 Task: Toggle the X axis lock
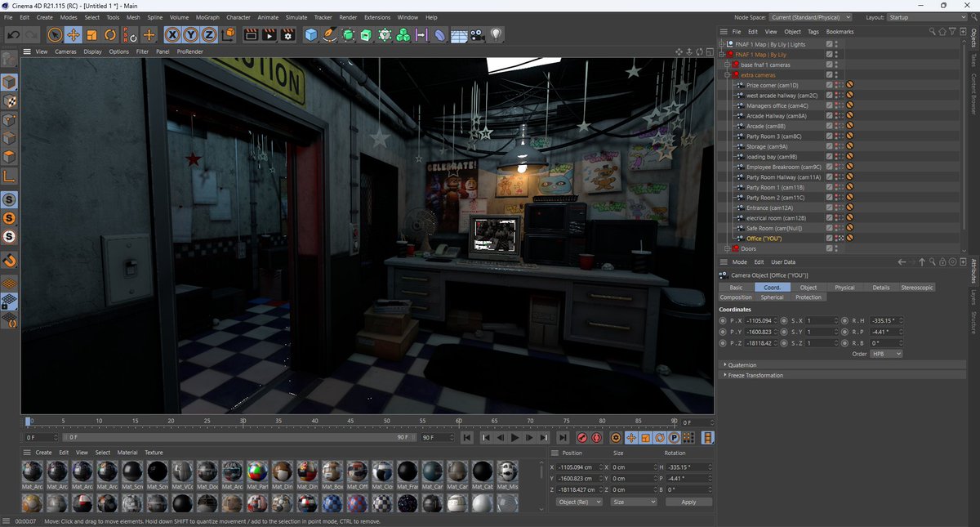coord(172,35)
